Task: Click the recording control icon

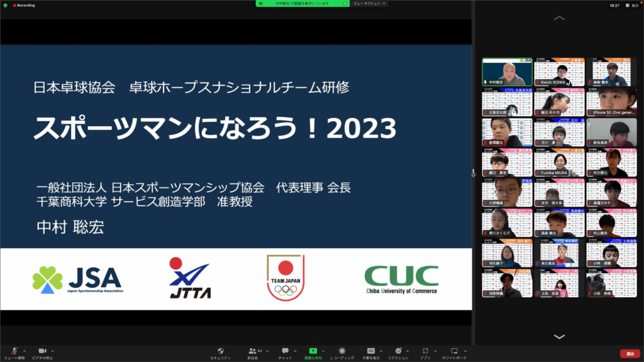Action: click(x=341, y=350)
